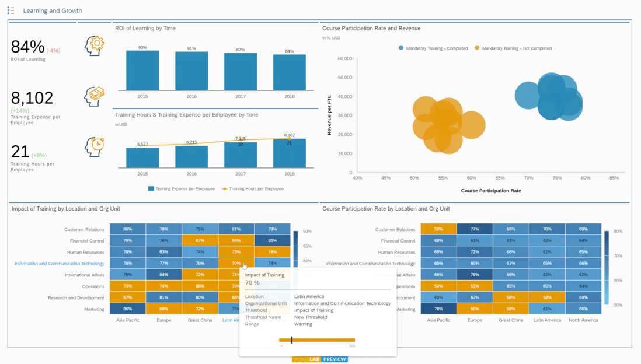The width and height of the screenshot is (641, 364).
Task: Toggle the Training Hours per Employee legend label
Action: [256, 189]
